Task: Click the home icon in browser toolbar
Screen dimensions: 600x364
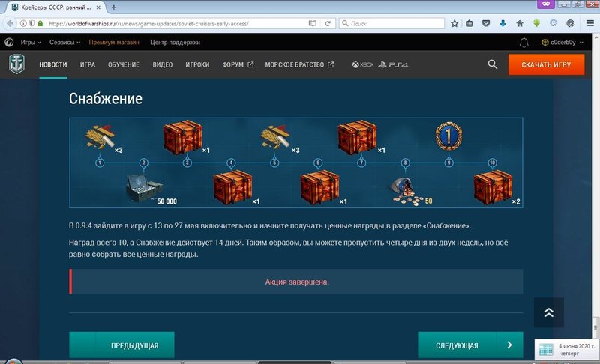Action: [520, 24]
